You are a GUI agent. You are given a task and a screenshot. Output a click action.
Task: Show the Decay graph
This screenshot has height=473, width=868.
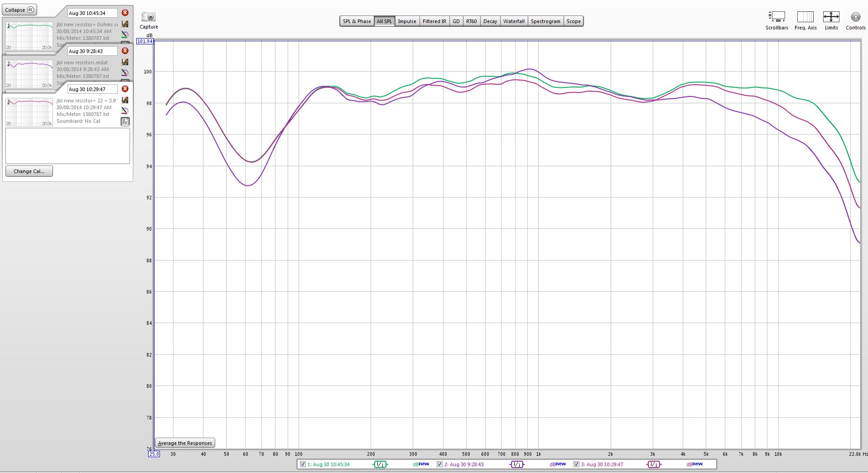[x=490, y=21]
